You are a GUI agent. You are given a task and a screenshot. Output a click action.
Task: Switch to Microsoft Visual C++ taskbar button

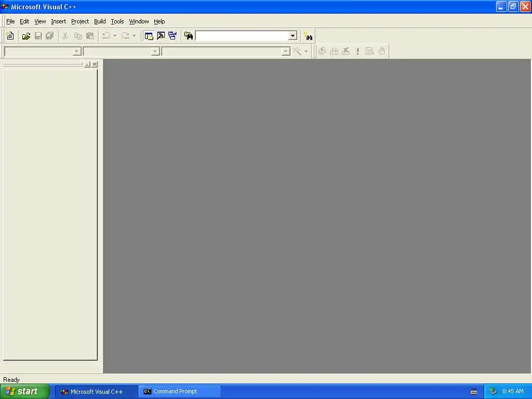point(96,392)
